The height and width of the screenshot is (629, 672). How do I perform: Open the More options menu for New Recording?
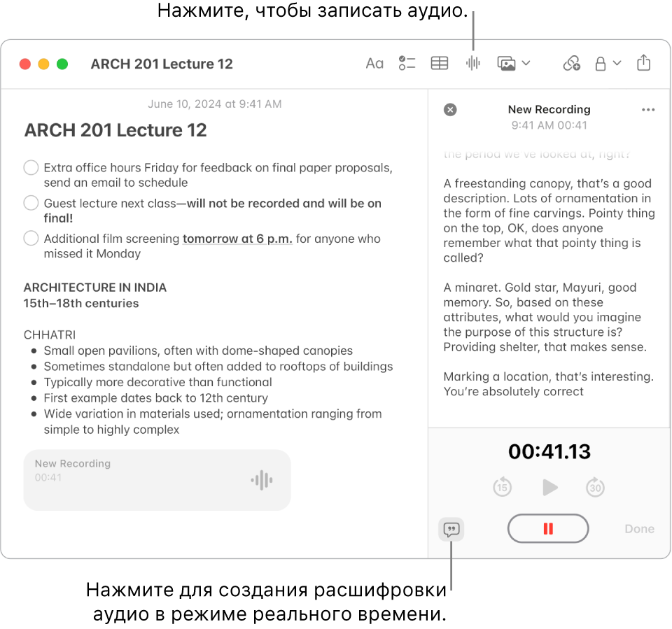click(x=647, y=110)
